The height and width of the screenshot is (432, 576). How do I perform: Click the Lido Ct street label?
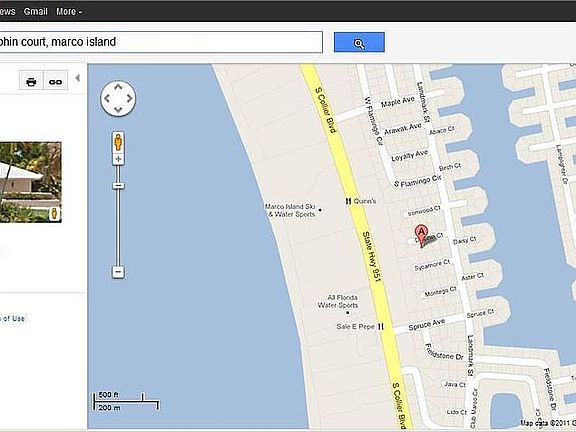pyautogui.click(x=457, y=412)
